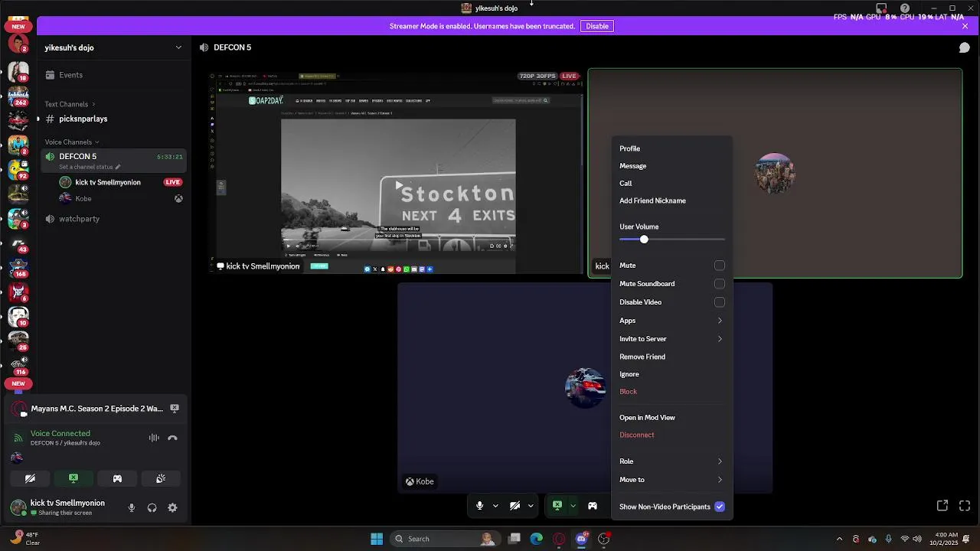Check the Mute checkbox in context menu

720,266
